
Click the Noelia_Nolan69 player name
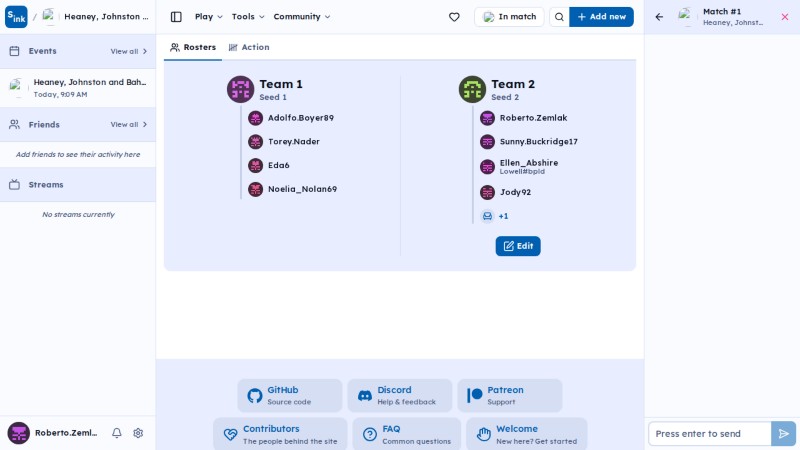click(x=302, y=189)
